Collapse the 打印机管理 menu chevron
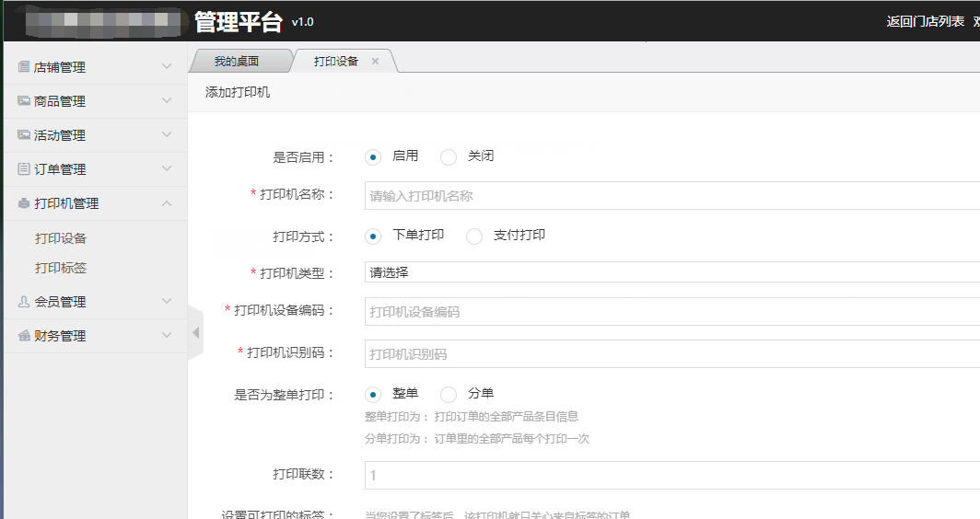 tap(166, 203)
